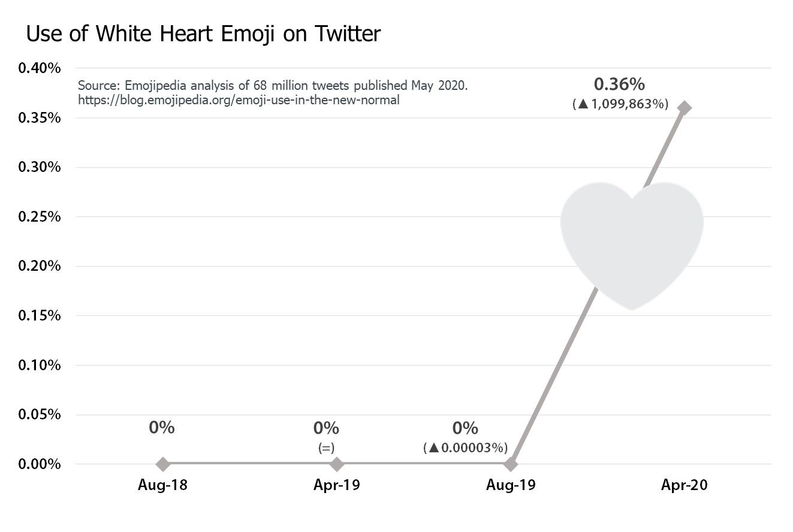
Task: Select the Aug-18 x-axis label
Action: pyautogui.click(x=162, y=485)
